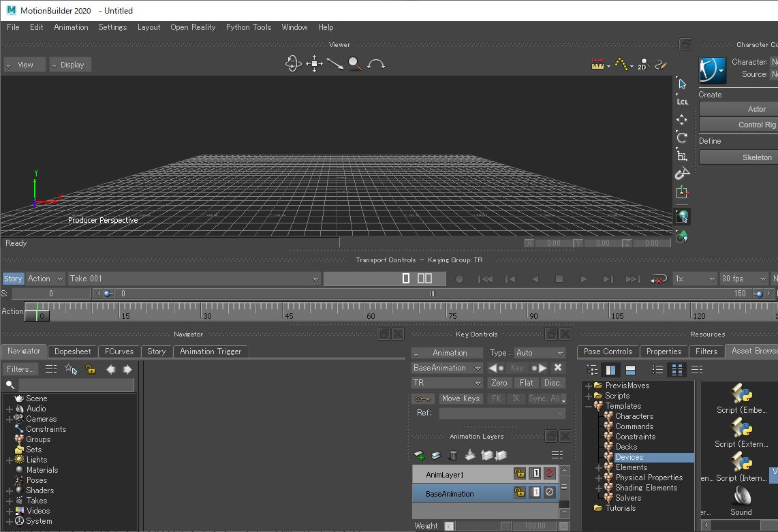The height and width of the screenshot is (532, 778).
Task: Click the add new animation layer icon
Action: 420,455
